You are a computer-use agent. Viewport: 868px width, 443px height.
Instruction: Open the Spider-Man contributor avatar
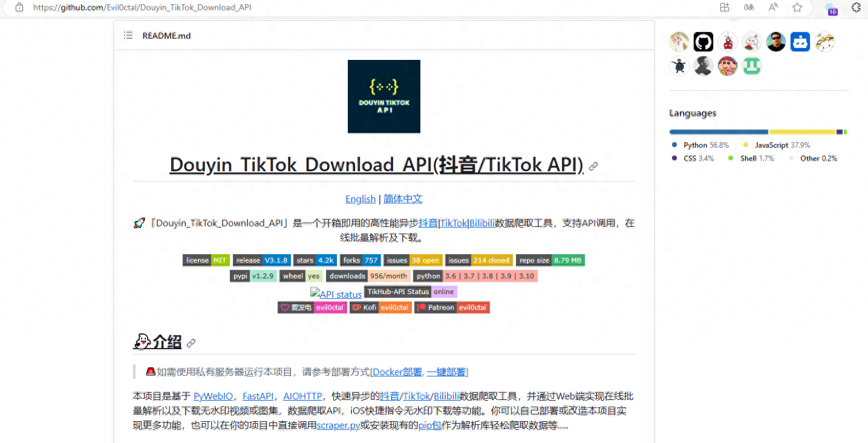coord(728,42)
